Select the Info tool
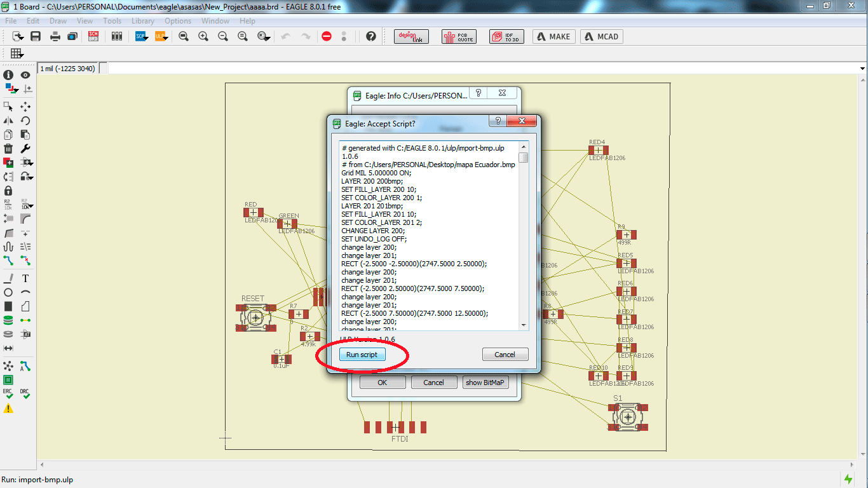The image size is (868, 488). tap(8, 75)
